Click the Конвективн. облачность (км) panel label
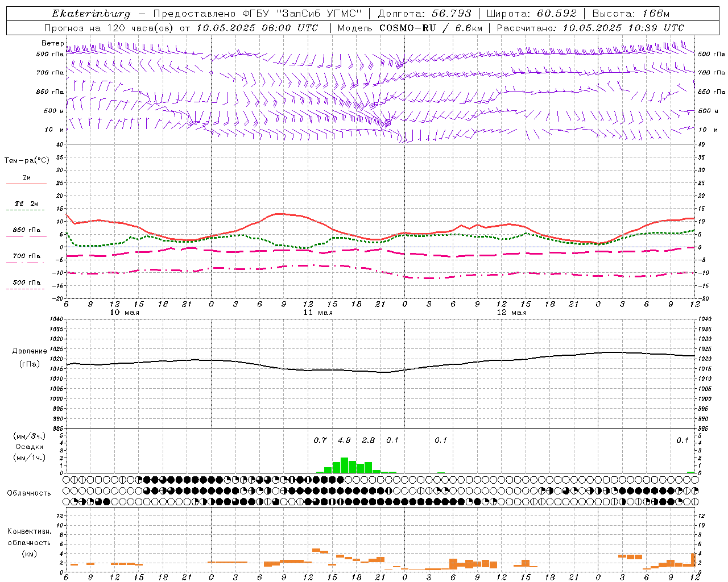 (x=29, y=542)
